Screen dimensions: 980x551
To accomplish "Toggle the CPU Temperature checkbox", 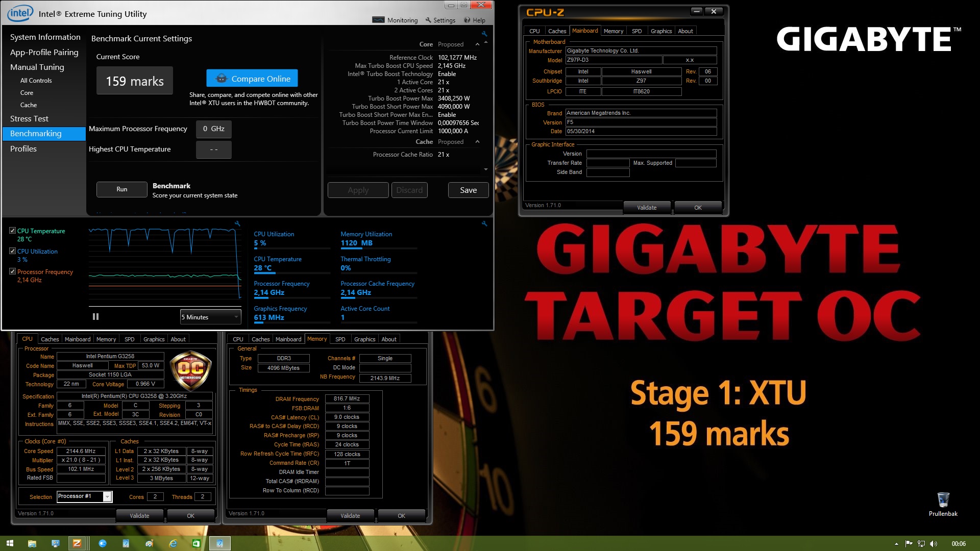I will (x=12, y=231).
